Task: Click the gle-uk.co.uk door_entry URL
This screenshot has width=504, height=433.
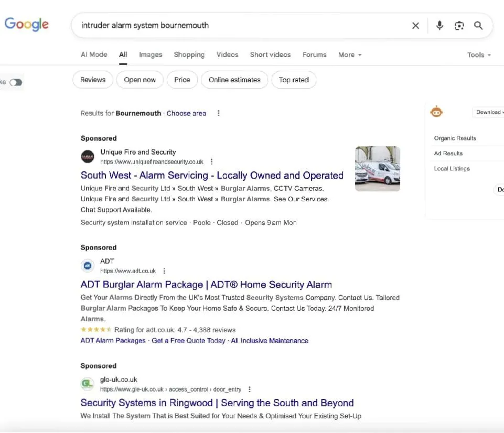Action: point(170,389)
